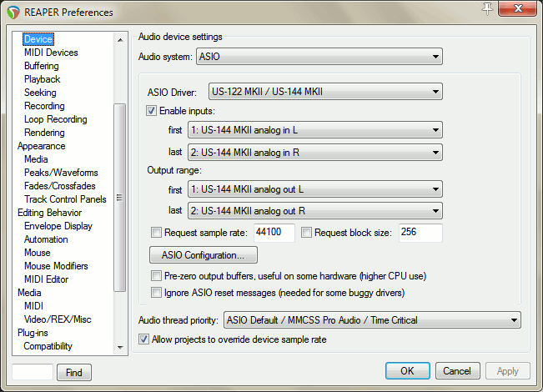The height and width of the screenshot is (392, 543).
Task: Click the block size field showing 256
Action: 420,233
